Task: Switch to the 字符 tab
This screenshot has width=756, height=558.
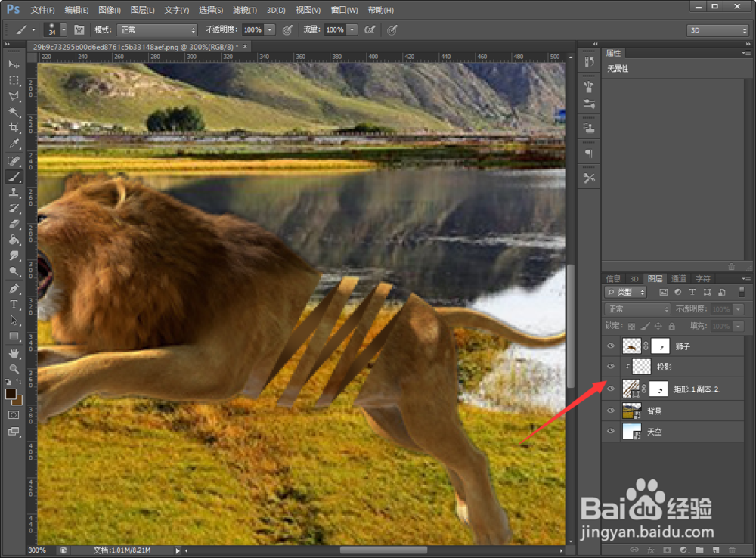Action: [x=703, y=279]
